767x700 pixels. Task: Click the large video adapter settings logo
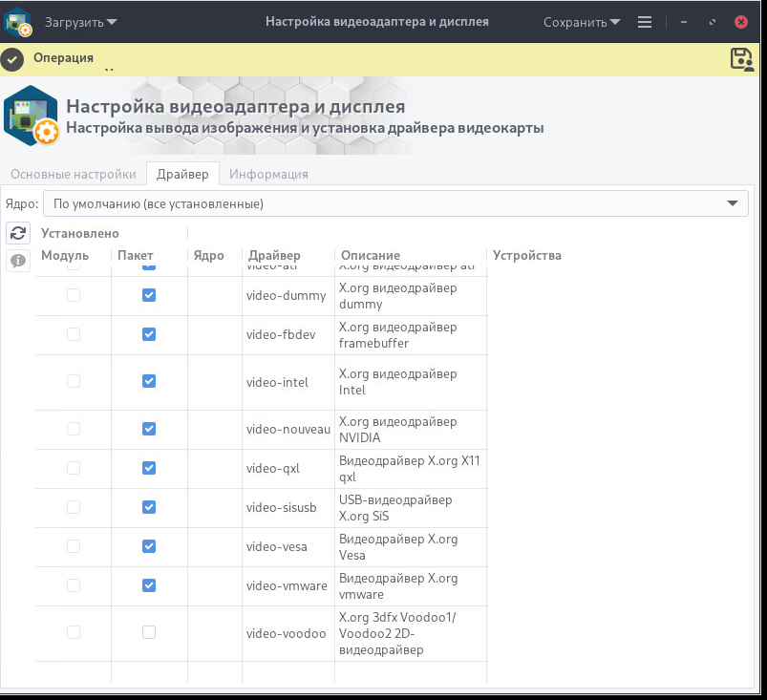[x=31, y=117]
